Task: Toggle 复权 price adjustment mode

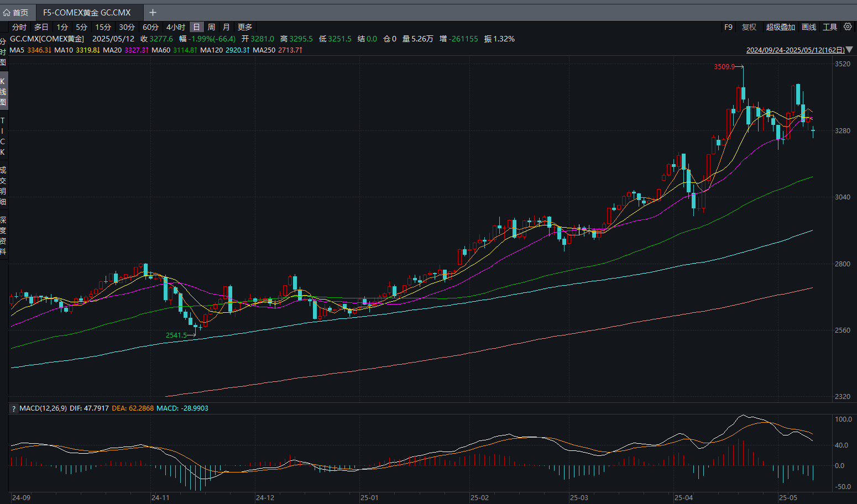Action: tap(749, 27)
